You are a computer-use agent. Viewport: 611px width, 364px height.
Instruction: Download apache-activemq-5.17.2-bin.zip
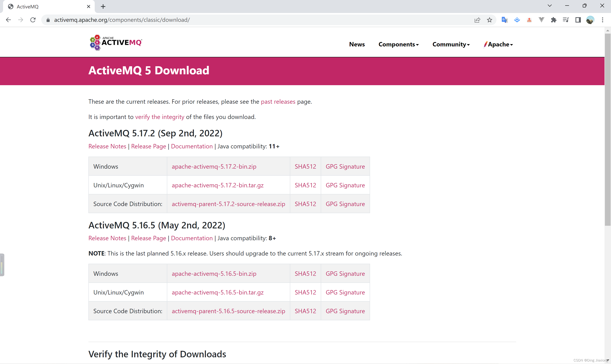(214, 167)
